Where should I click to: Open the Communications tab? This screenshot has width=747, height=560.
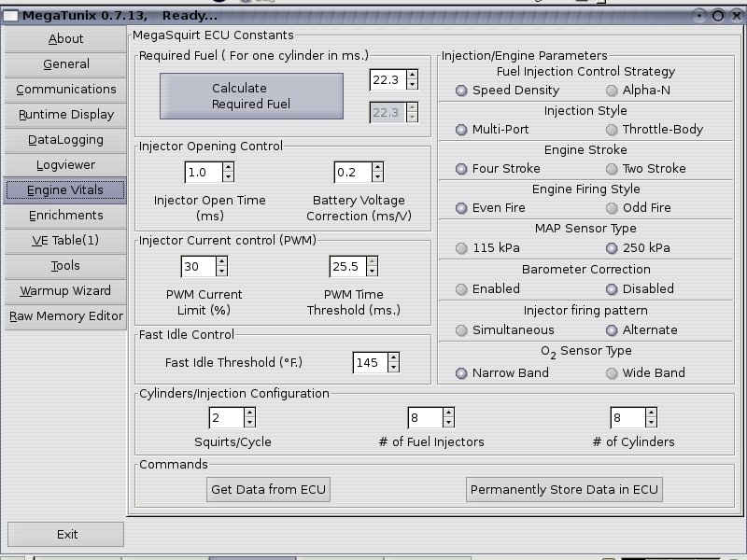coord(65,89)
